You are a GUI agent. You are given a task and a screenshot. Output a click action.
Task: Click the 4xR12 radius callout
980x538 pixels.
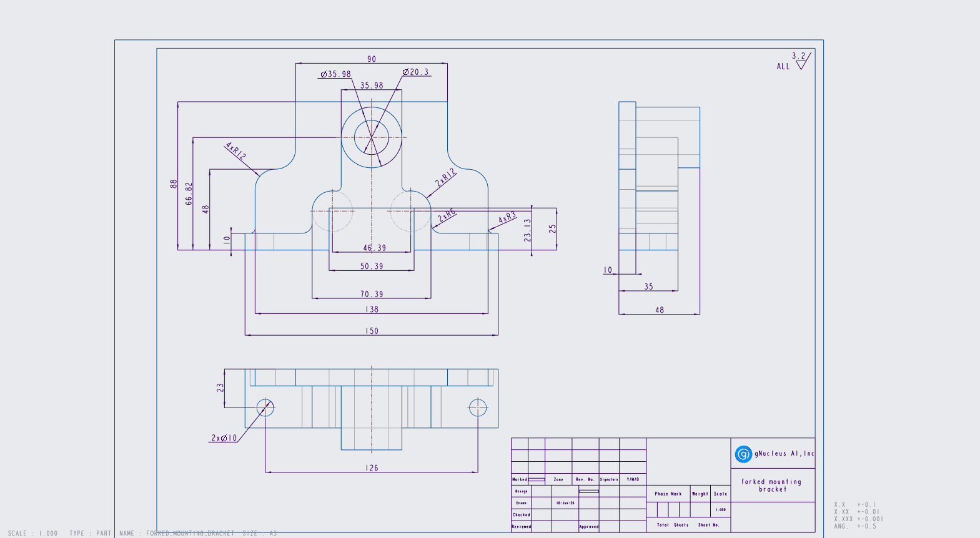(x=235, y=151)
